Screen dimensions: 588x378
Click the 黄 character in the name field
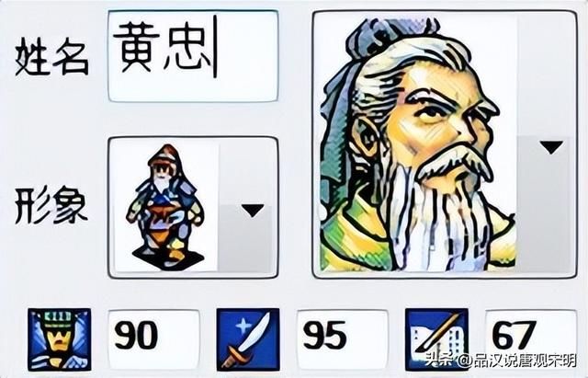point(137,47)
